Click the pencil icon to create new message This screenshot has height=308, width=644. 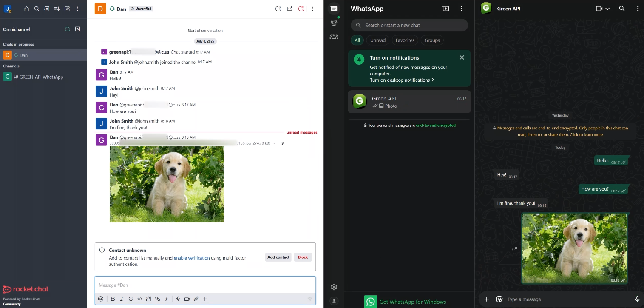click(67, 9)
